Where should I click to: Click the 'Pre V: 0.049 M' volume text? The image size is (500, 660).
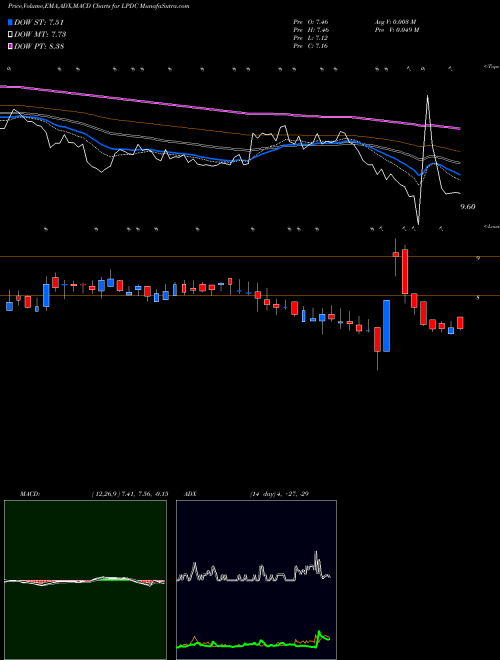click(396, 30)
